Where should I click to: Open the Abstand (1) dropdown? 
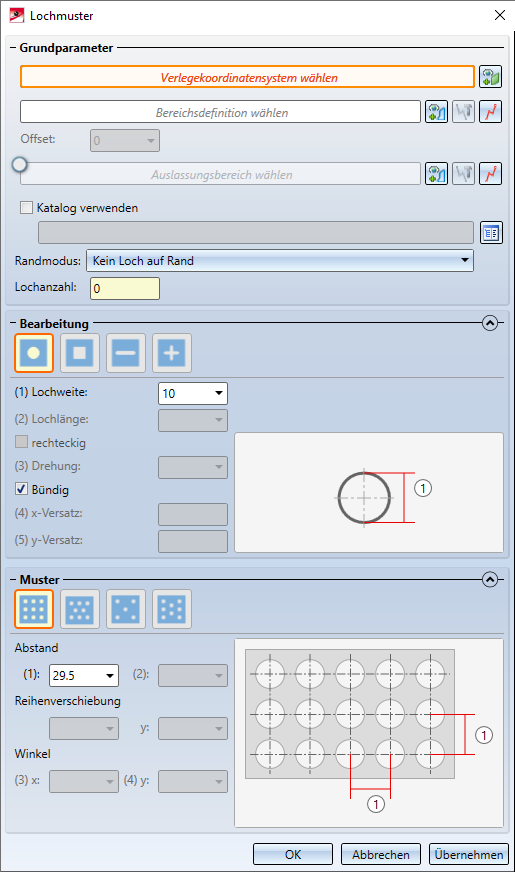[83, 675]
